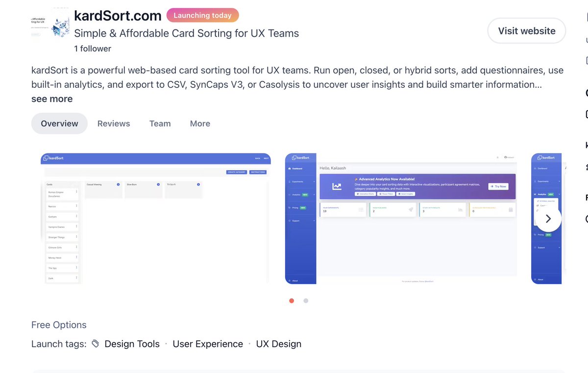Click the Free Options text

coord(59,325)
